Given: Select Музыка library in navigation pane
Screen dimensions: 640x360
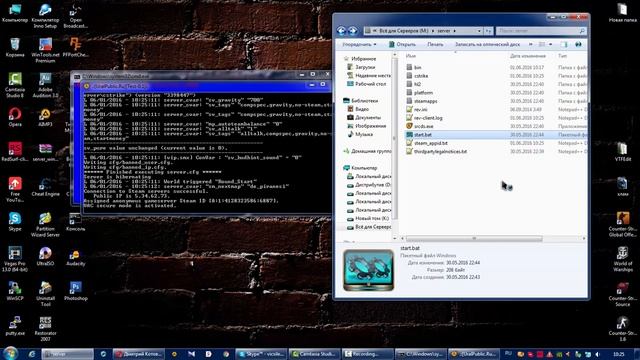Looking at the screenshot, I should point(360,134).
